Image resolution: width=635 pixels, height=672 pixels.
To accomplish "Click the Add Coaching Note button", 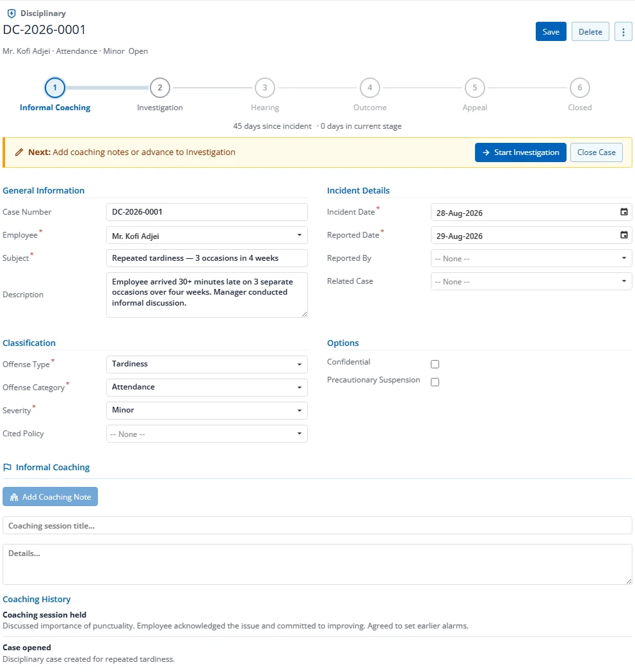I will coord(50,496).
